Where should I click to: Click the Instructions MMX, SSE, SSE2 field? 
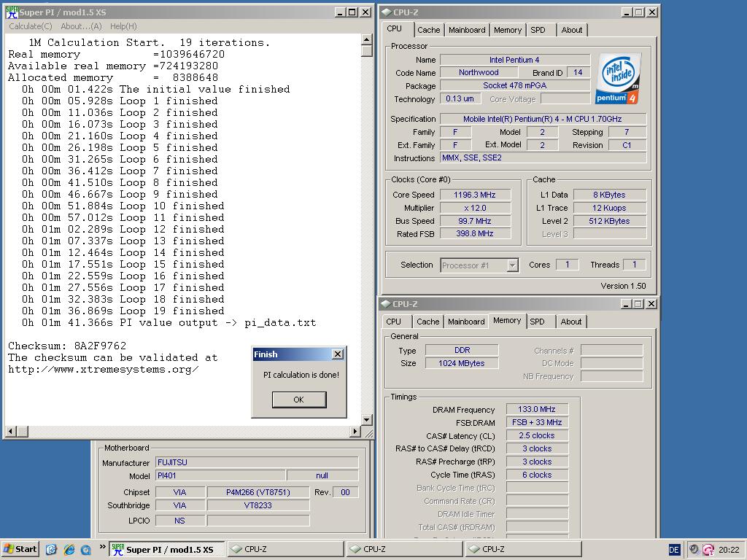tap(543, 158)
